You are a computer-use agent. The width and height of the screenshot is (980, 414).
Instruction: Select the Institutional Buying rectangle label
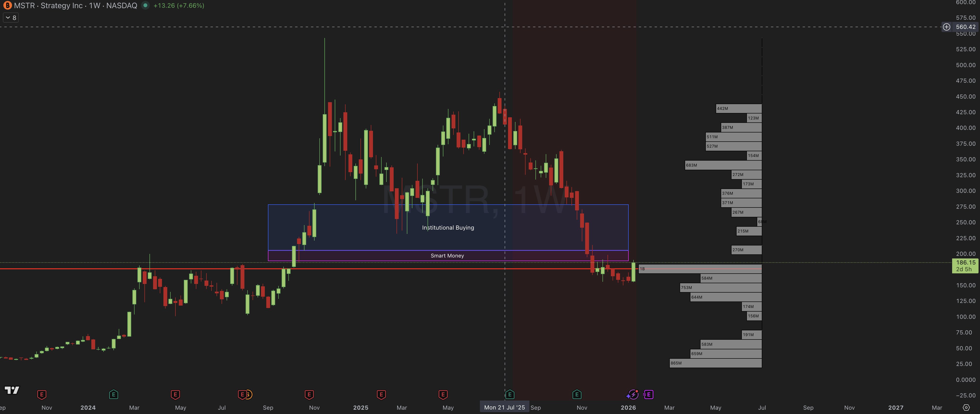[448, 227]
